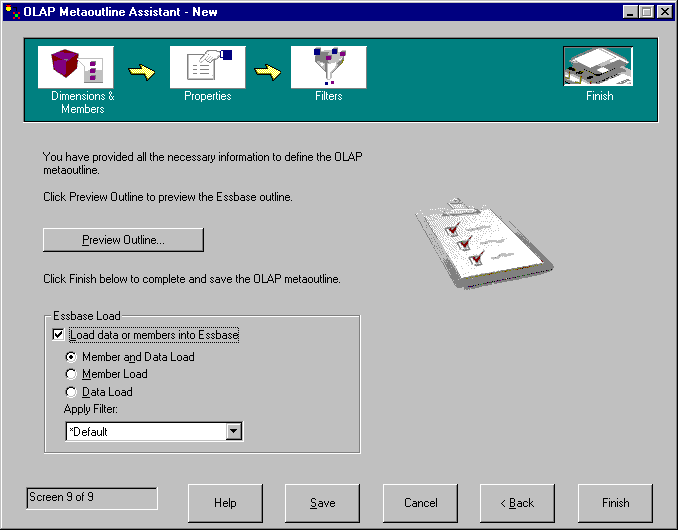Open the Filters funnel step icon

point(329,67)
